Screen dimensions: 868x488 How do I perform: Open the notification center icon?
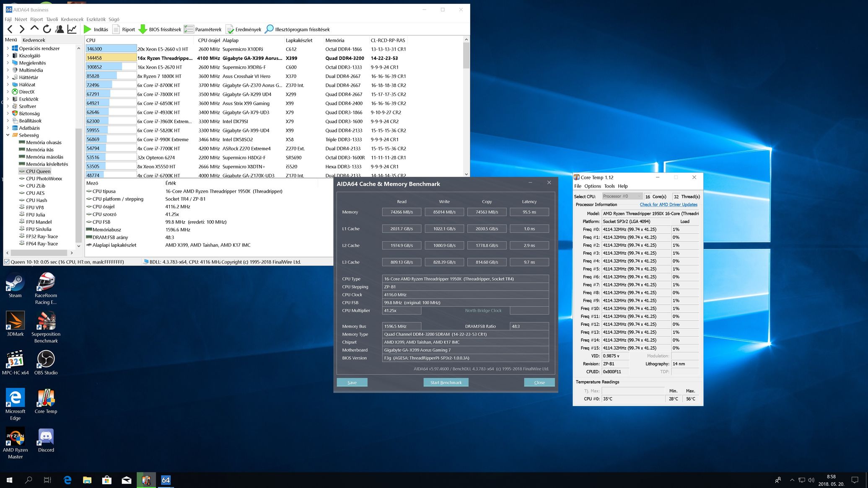coord(855,480)
